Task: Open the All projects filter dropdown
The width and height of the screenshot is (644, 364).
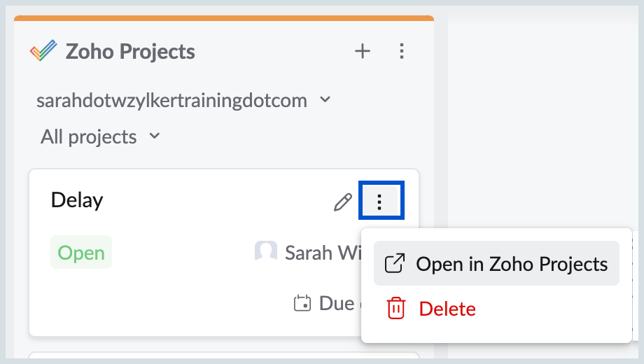Action: [88, 136]
